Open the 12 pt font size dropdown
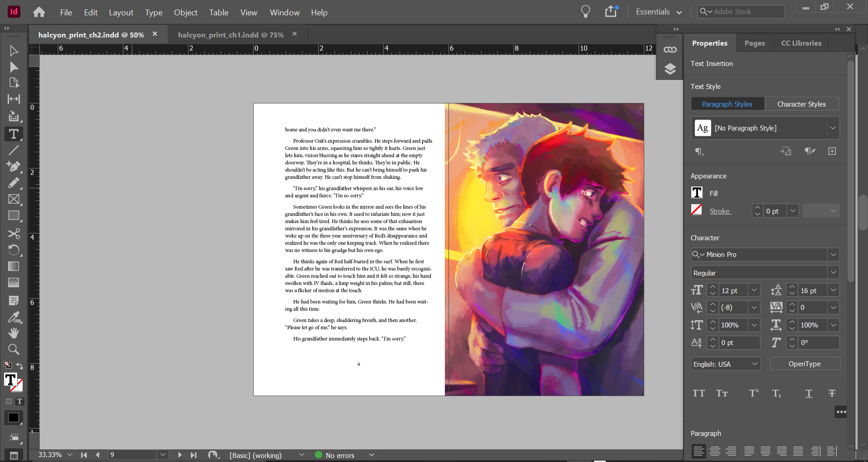 pyautogui.click(x=754, y=290)
